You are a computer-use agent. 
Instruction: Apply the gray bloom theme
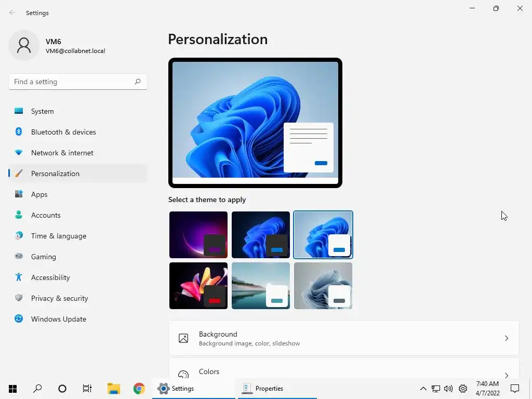click(x=323, y=286)
